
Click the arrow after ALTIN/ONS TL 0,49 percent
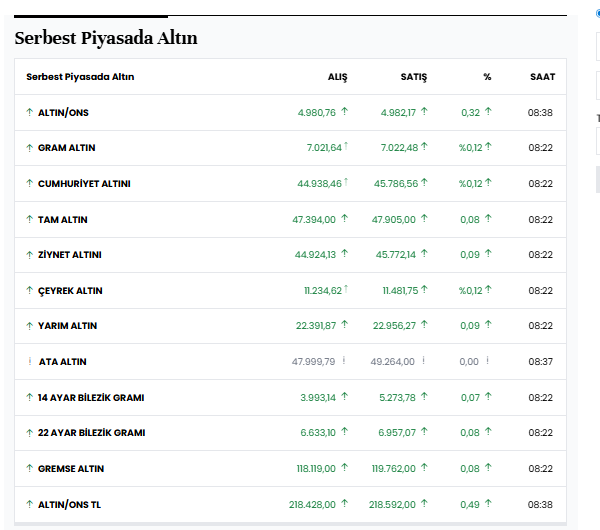[x=488, y=504]
